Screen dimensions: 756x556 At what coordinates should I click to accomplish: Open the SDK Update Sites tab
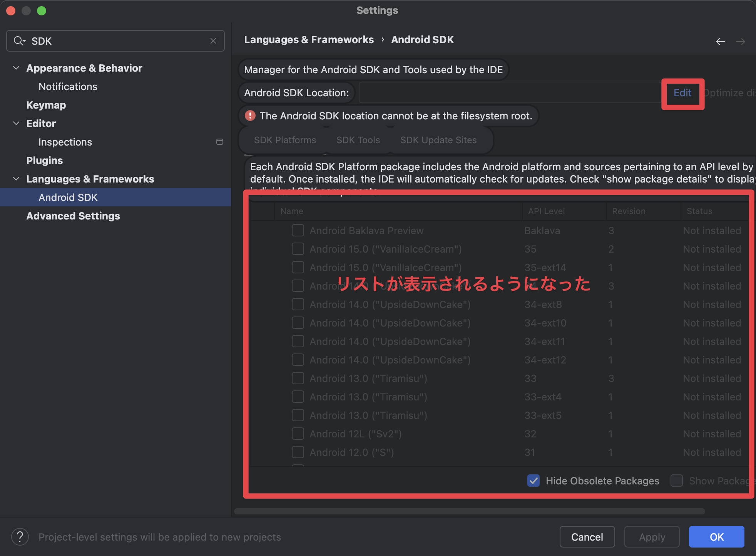438,140
